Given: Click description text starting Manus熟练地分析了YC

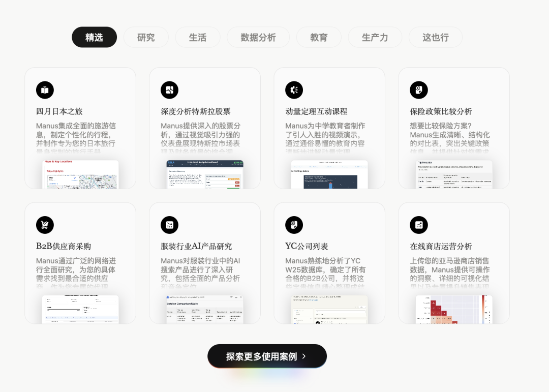Looking at the screenshot, I should [325, 273].
